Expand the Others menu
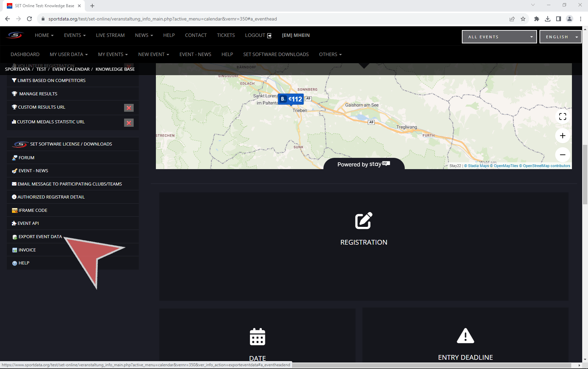 [x=330, y=54]
